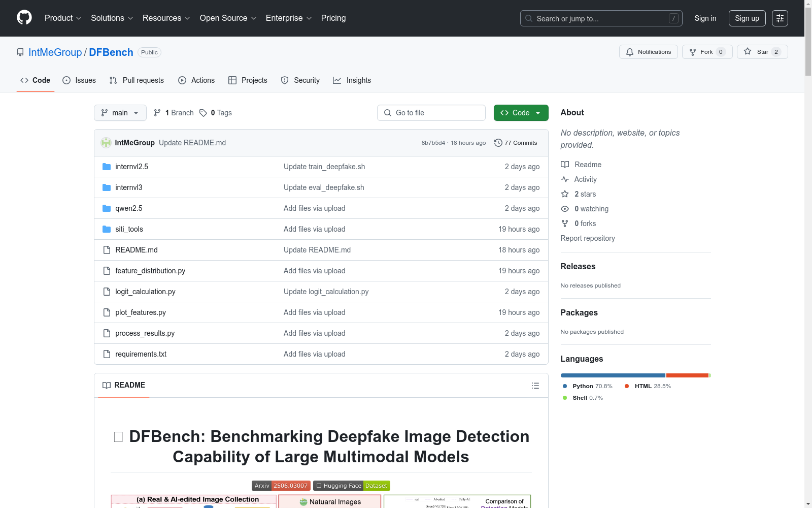Click the requirements.txt file icon
Viewport: 812px width, 508px height.
(107, 354)
